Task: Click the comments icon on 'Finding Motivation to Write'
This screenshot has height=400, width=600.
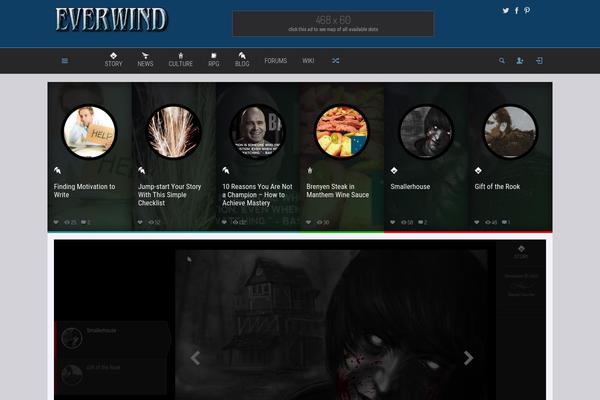Action: [x=83, y=222]
